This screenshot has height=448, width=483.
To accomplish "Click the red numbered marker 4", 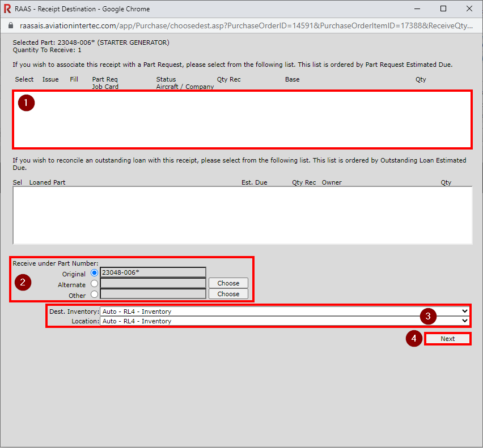I will pos(414,339).
